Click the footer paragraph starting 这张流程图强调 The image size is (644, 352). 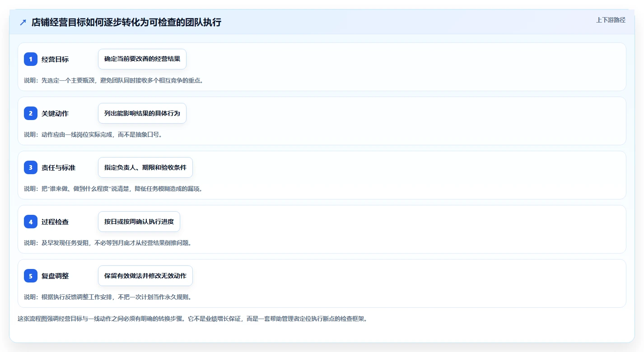(x=192, y=319)
